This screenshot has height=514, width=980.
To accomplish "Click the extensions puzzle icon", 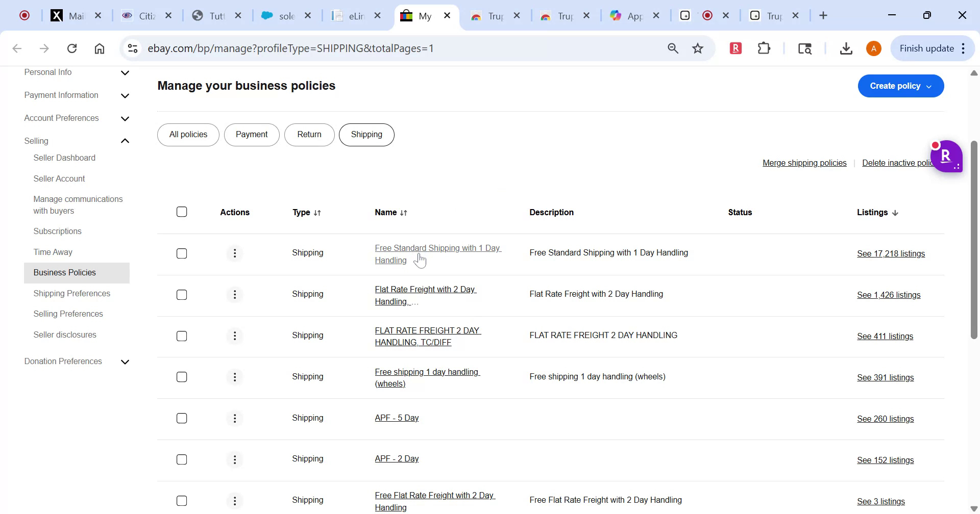I will [x=763, y=48].
